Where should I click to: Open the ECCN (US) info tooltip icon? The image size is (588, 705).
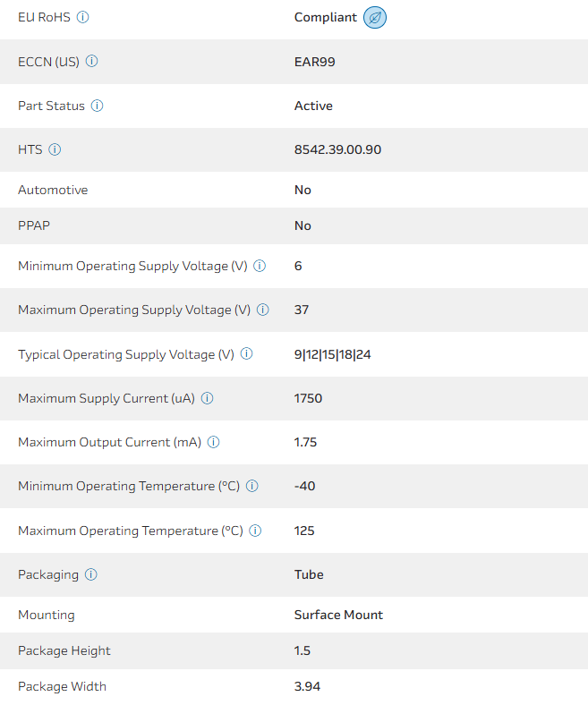(91, 62)
